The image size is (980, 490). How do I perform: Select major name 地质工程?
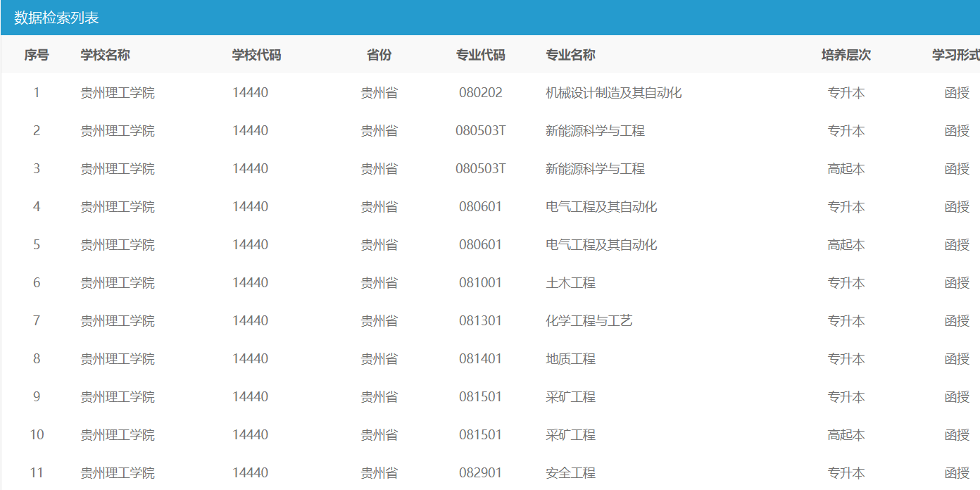coord(571,359)
